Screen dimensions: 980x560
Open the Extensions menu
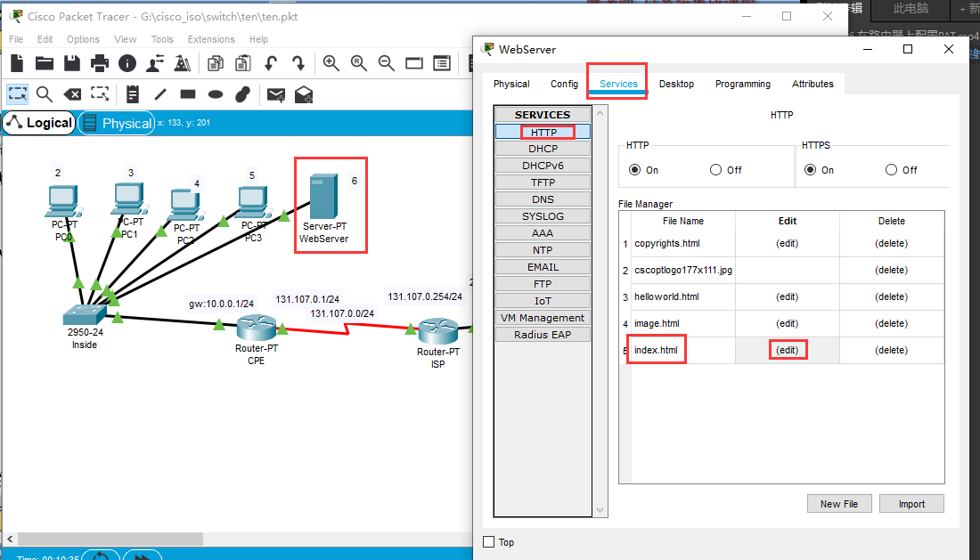click(x=211, y=39)
